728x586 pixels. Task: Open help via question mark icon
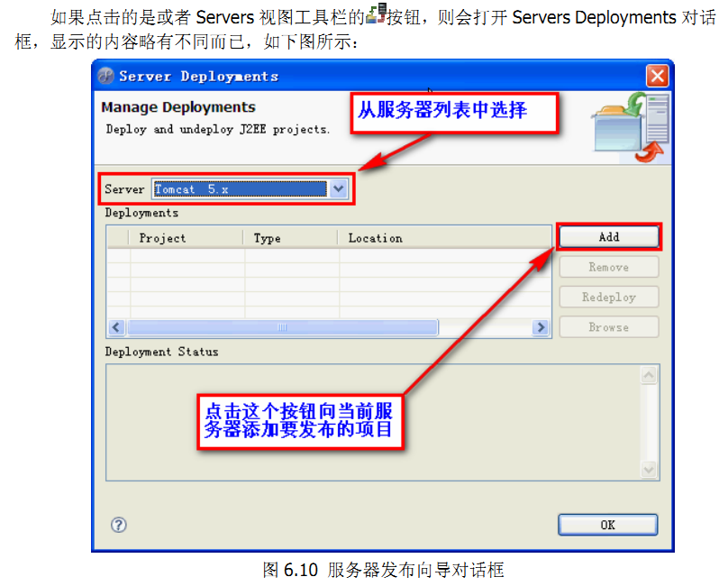(x=119, y=525)
